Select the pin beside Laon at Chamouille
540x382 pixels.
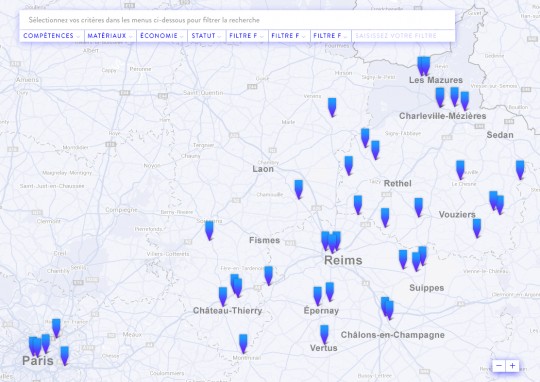tap(299, 189)
